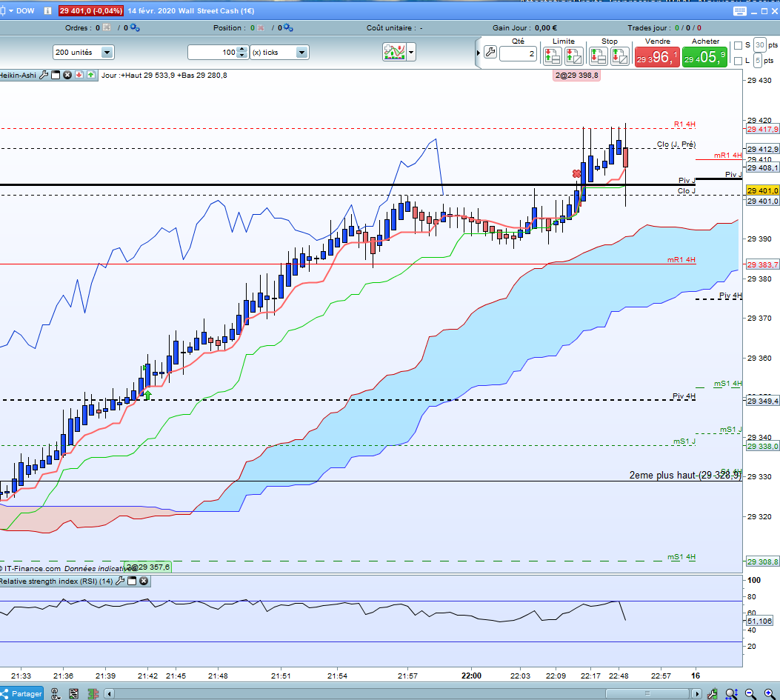780x700 pixels.
Task: Click the R1 4H resistance label
Action: pos(684,124)
